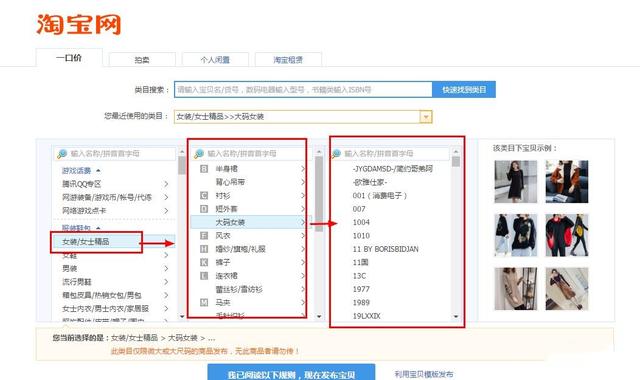
Task: Expand the 背心吊带 row chevron
Action: (303, 182)
